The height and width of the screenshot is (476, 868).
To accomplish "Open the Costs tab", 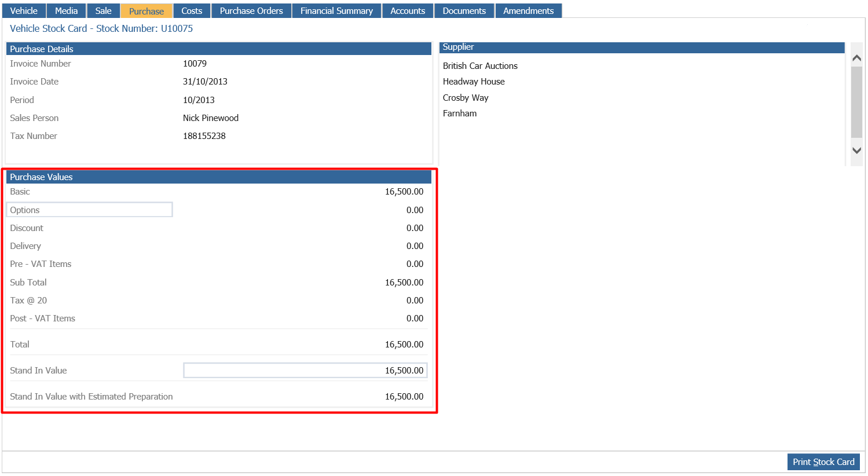I will click(192, 11).
